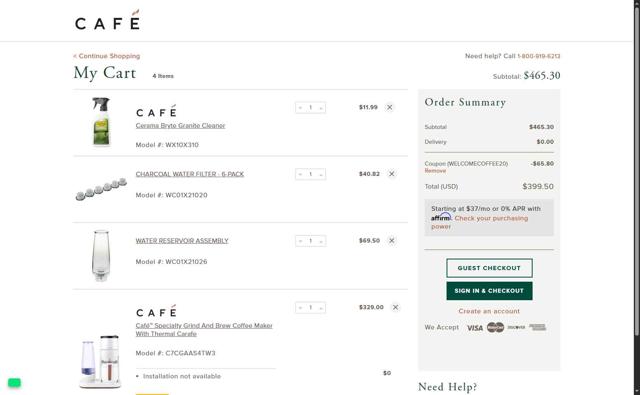Image resolution: width=640 pixels, height=395 pixels.
Task: Call the 1-800-919-6213 help number link
Action: point(539,56)
